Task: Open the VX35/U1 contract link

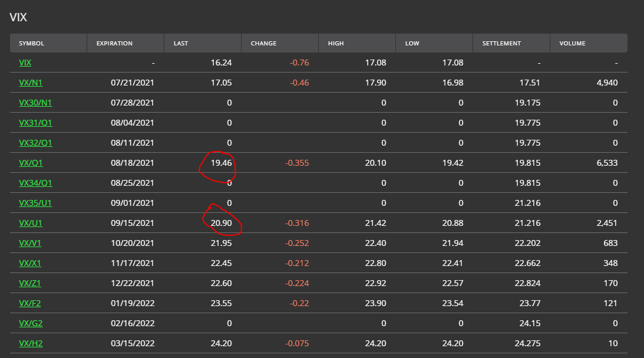Action: [35, 203]
